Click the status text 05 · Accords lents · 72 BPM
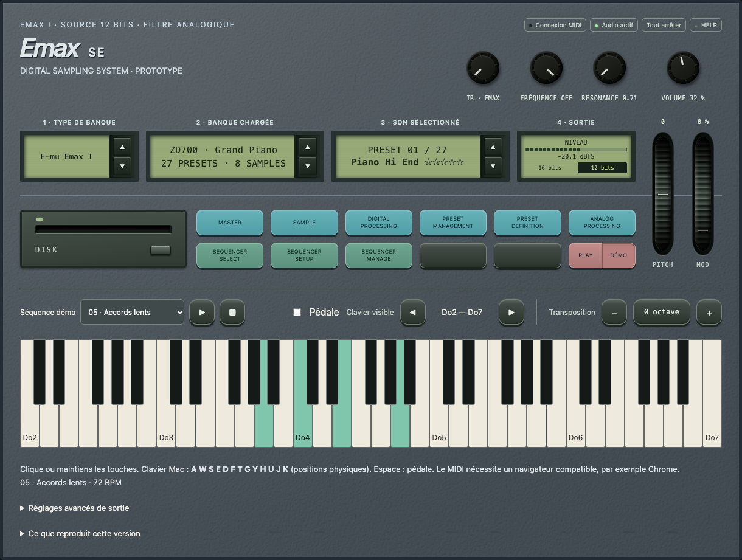The width and height of the screenshot is (742, 560). click(71, 482)
